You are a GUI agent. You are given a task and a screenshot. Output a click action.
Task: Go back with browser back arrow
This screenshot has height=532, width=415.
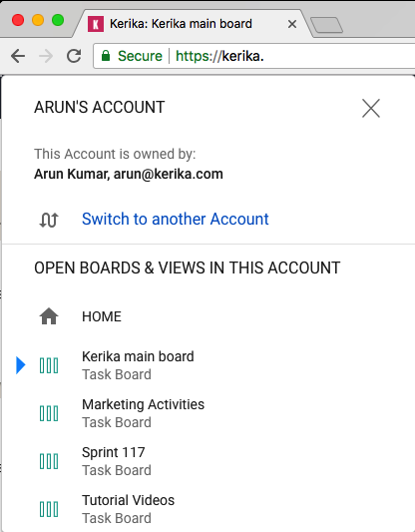[18, 56]
